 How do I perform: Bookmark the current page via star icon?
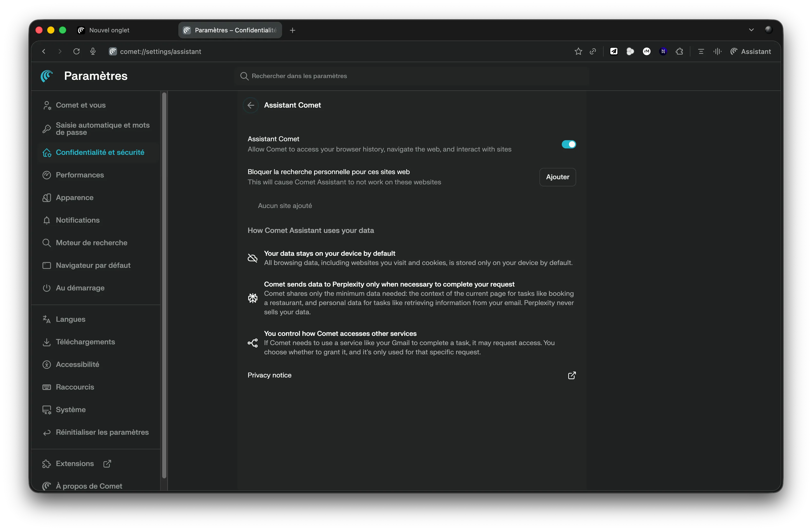point(578,51)
